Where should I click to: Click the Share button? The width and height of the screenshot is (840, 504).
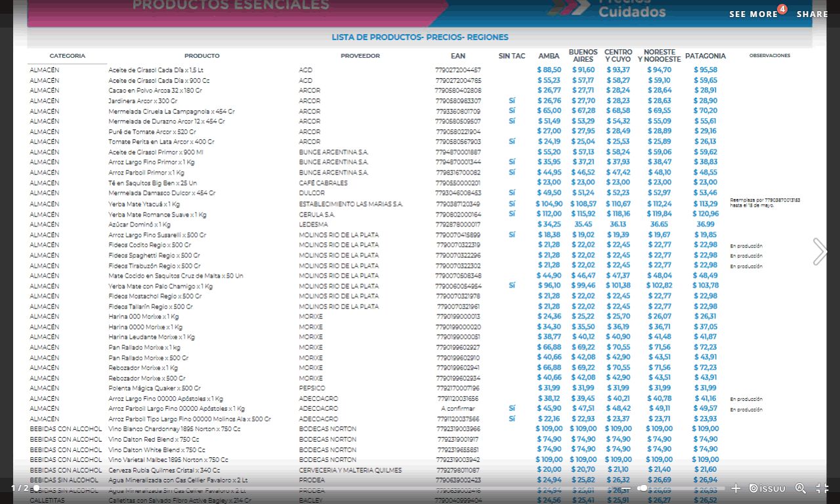812,14
